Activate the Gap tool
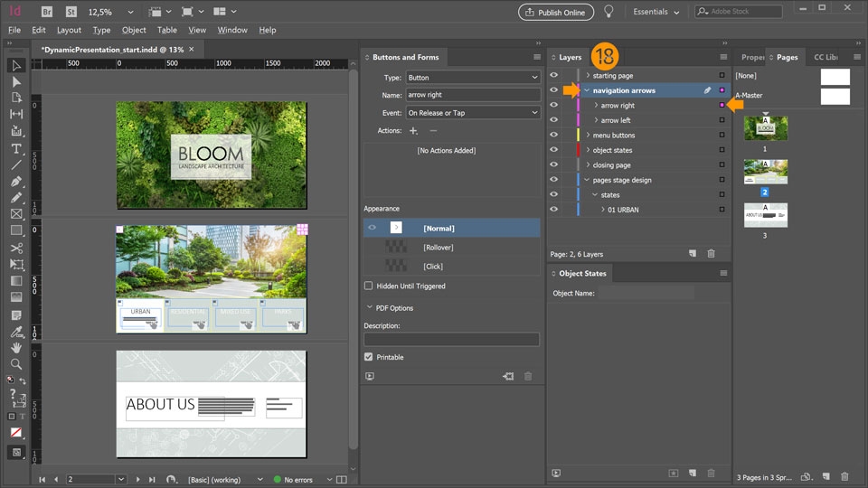868x488 pixels. point(16,114)
